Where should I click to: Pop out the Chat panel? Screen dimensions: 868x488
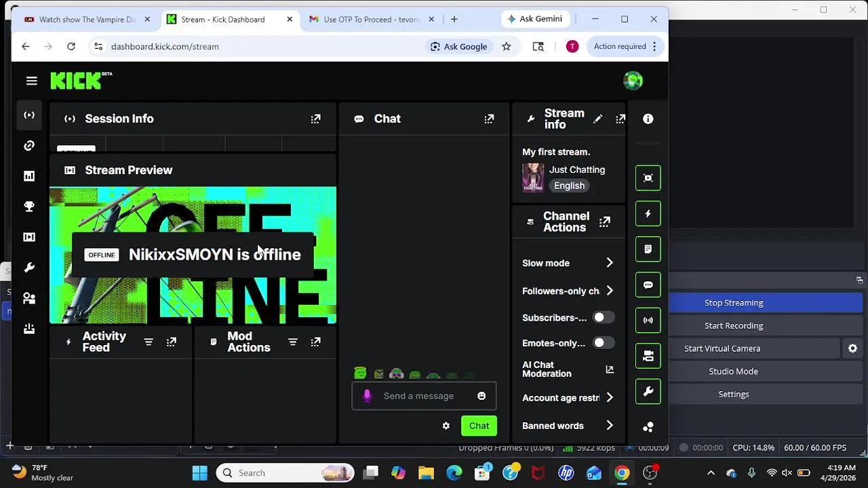(x=489, y=119)
